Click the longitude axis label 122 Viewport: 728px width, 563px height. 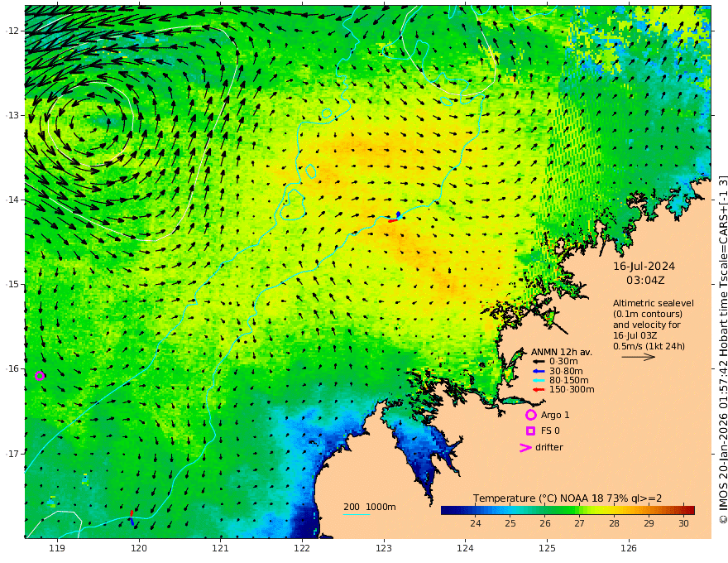tap(302, 548)
